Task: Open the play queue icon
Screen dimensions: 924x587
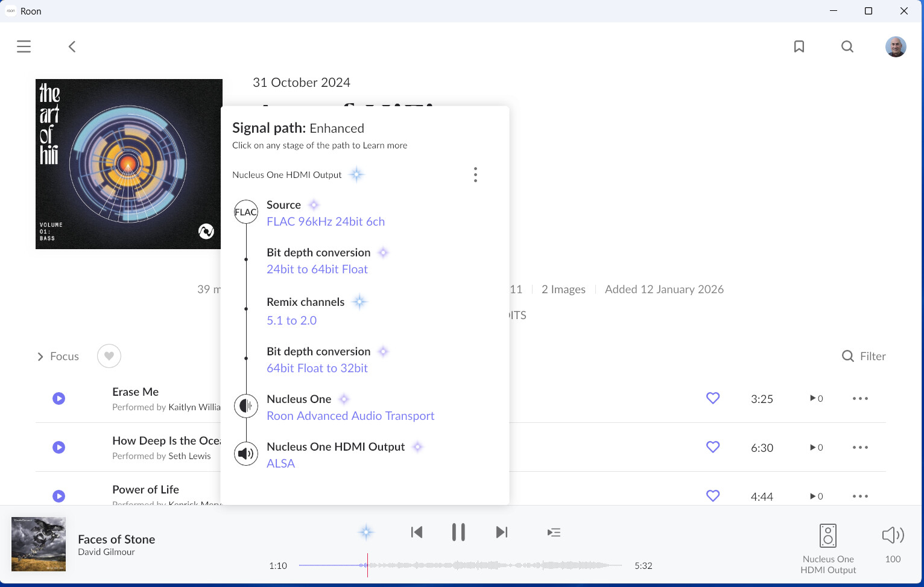Action: [x=553, y=532]
